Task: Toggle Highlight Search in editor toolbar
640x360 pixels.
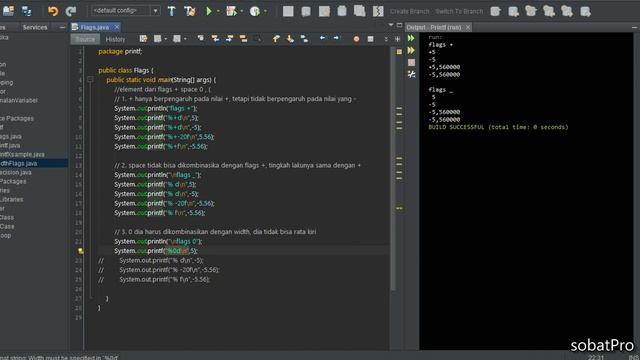Action: (x=243, y=38)
